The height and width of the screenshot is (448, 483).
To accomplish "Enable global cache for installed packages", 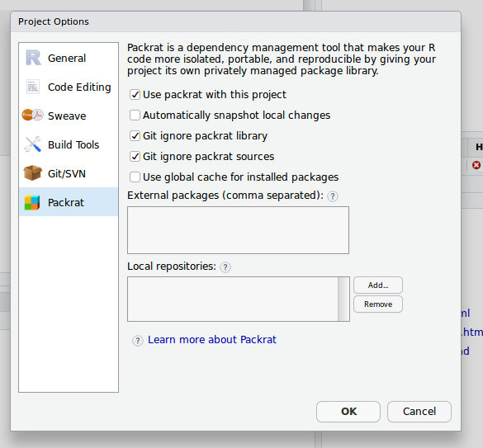I will pos(135,177).
